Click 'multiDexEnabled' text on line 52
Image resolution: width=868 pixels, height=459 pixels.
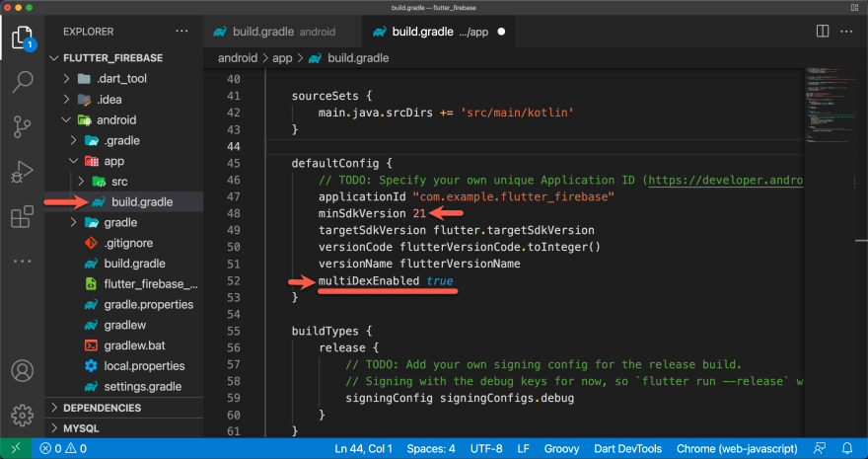[369, 281]
